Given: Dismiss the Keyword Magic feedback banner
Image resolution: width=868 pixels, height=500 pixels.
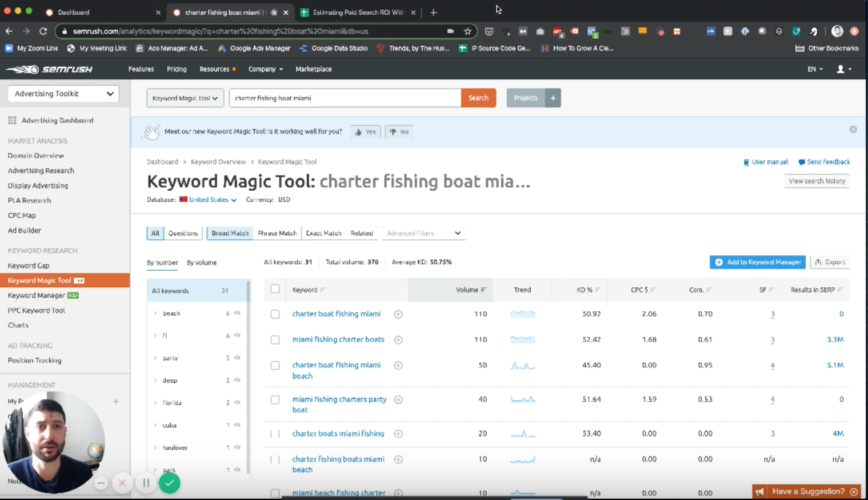Looking at the screenshot, I should pos(853,129).
